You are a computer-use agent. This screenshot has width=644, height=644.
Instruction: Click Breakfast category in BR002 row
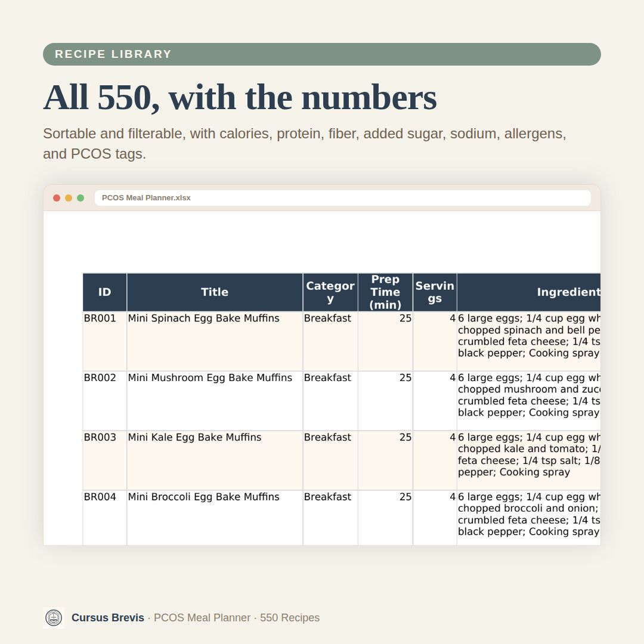(330, 401)
